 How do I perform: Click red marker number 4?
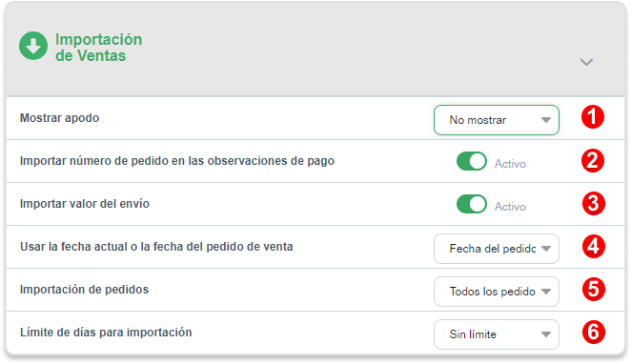tap(594, 246)
